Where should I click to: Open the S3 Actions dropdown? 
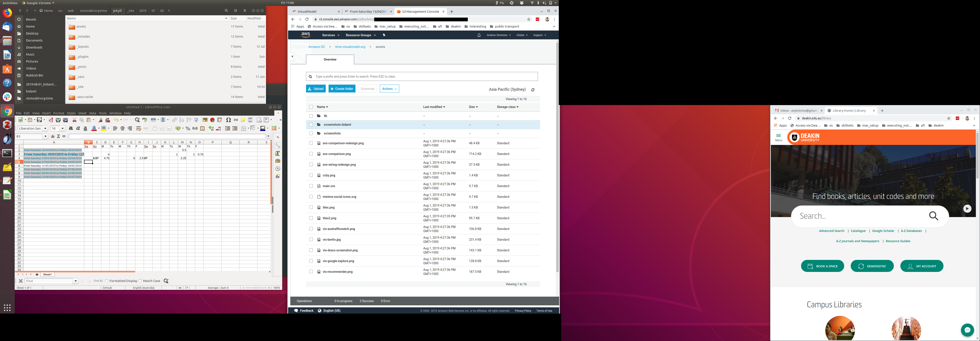(389, 89)
